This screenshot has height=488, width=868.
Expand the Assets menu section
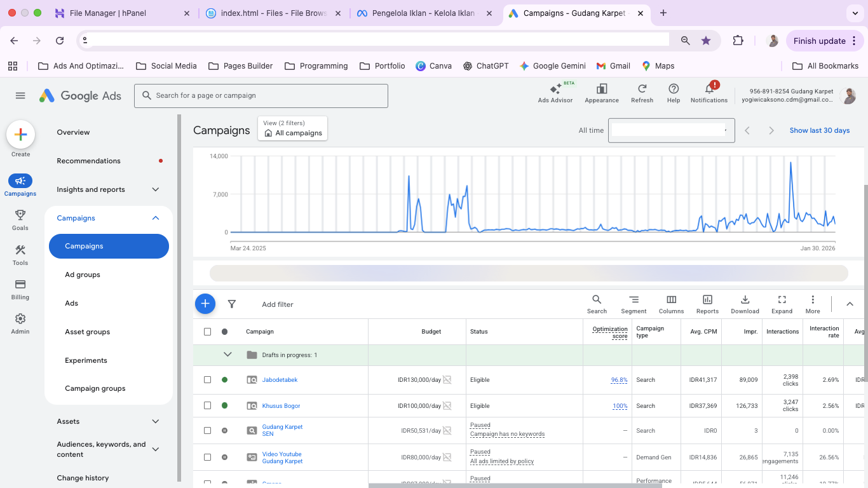(156, 421)
